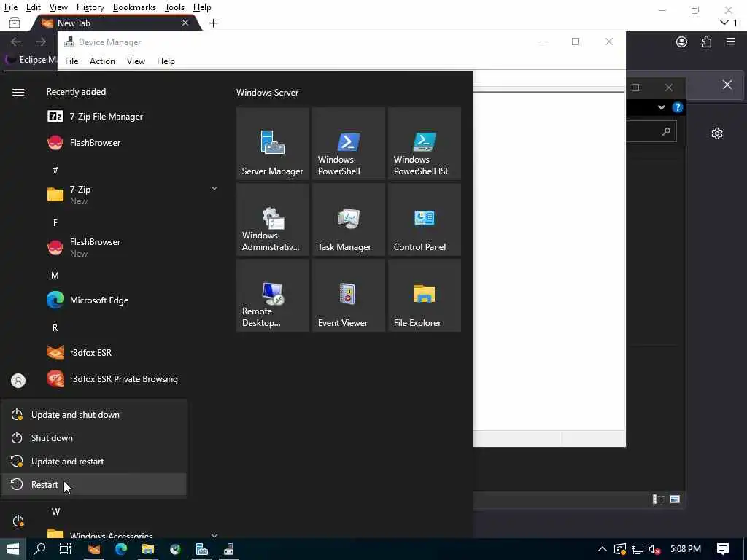747x560 pixels.
Task: Open browser Bookmarks menu
Action: pyautogui.click(x=134, y=7)
